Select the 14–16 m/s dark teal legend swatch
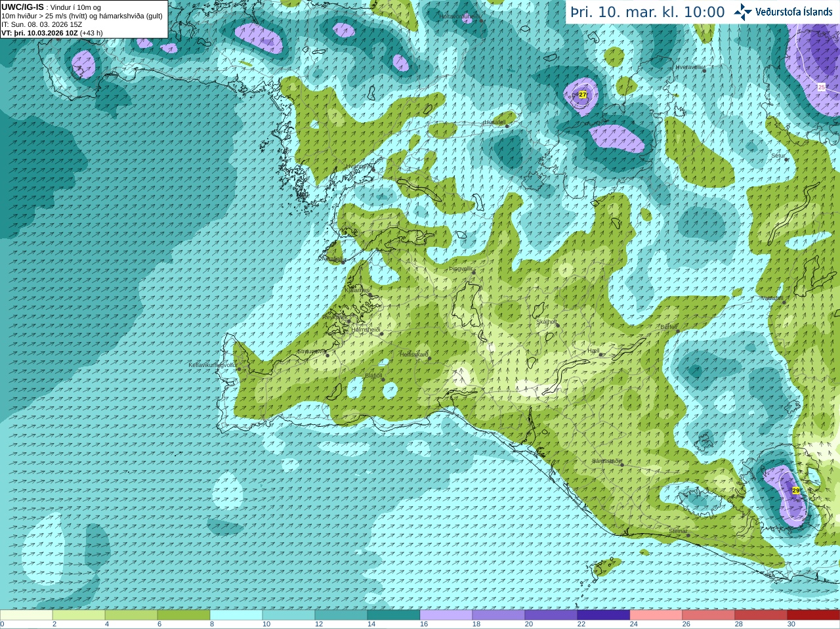This screenshot has height=629, width=840. pyautogui.click(x=394, y=615)
